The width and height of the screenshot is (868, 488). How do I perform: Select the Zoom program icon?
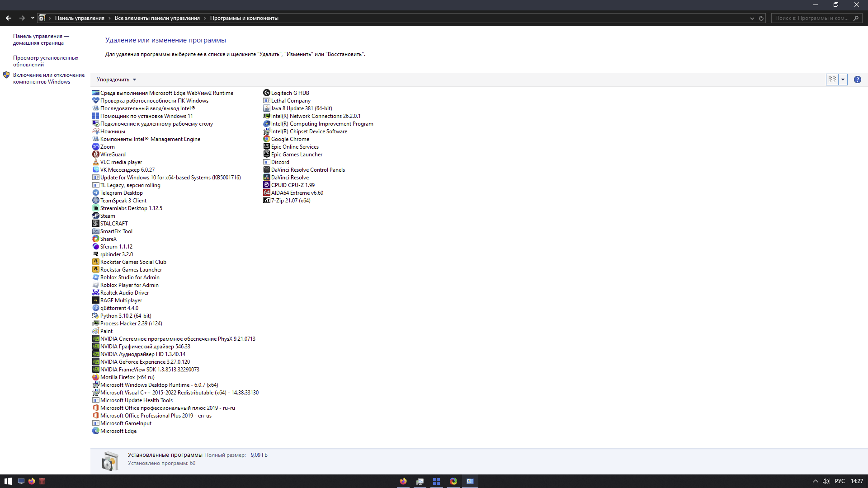tap(95, 147)
